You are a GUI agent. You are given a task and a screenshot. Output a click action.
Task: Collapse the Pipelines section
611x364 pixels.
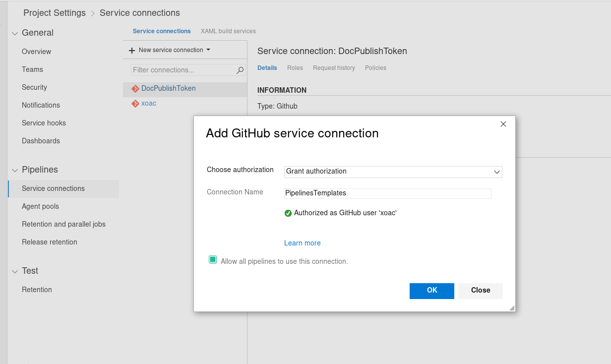pos(15,170)
